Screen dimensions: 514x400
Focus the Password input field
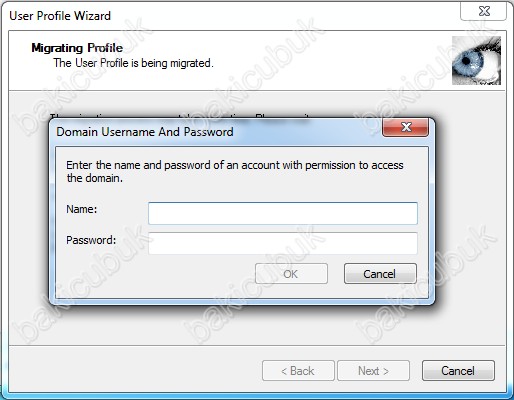pyautogui.click(x=283, y=243)
